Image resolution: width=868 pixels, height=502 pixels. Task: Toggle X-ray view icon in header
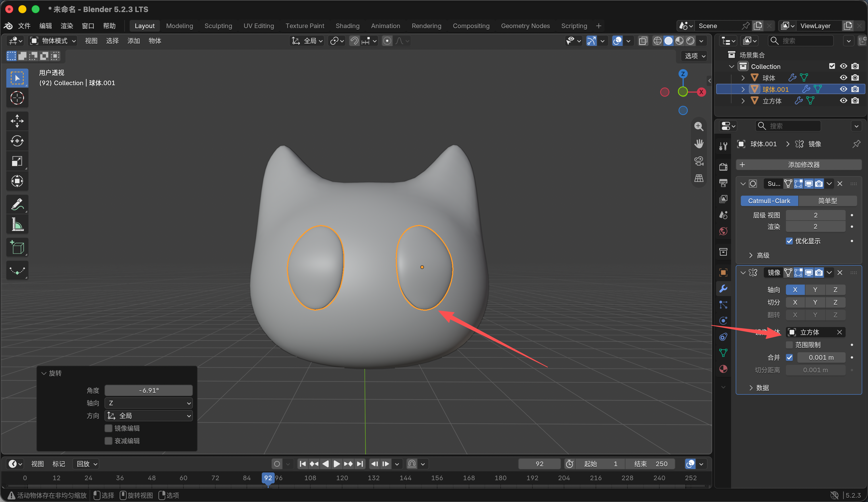pyautogui.click(x=643, y=41)
